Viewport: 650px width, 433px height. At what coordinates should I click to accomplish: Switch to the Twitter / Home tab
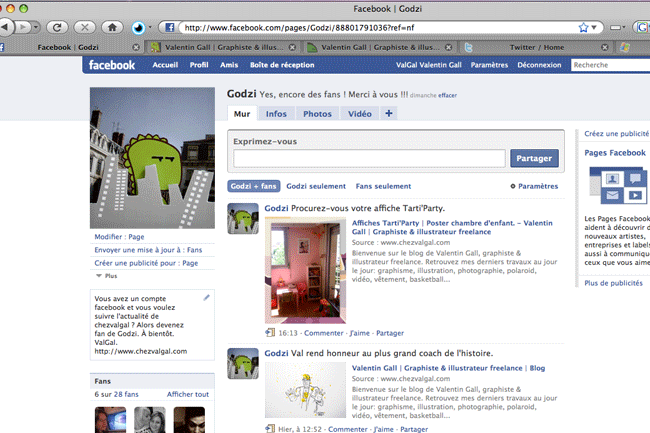pos(536,47)
